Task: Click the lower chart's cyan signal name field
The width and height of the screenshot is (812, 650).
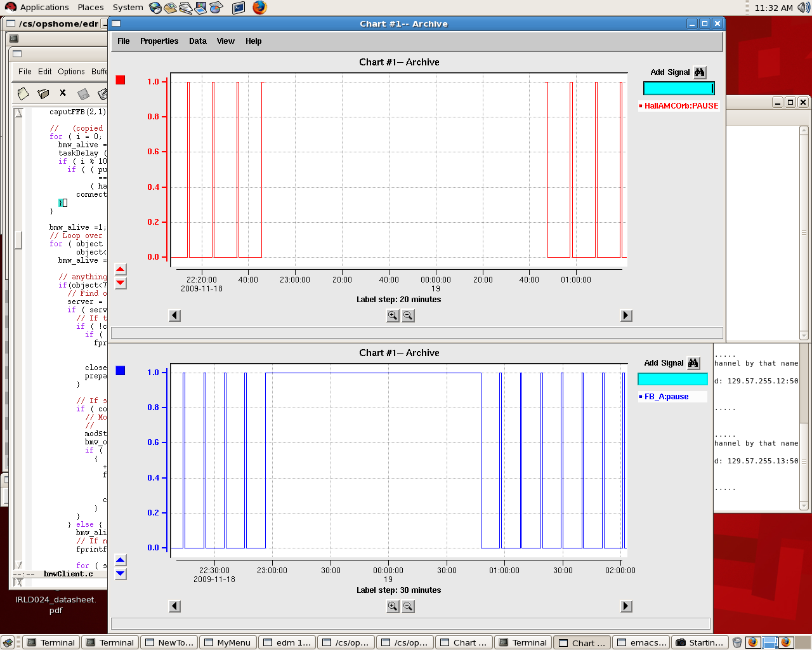Action: 672,379
